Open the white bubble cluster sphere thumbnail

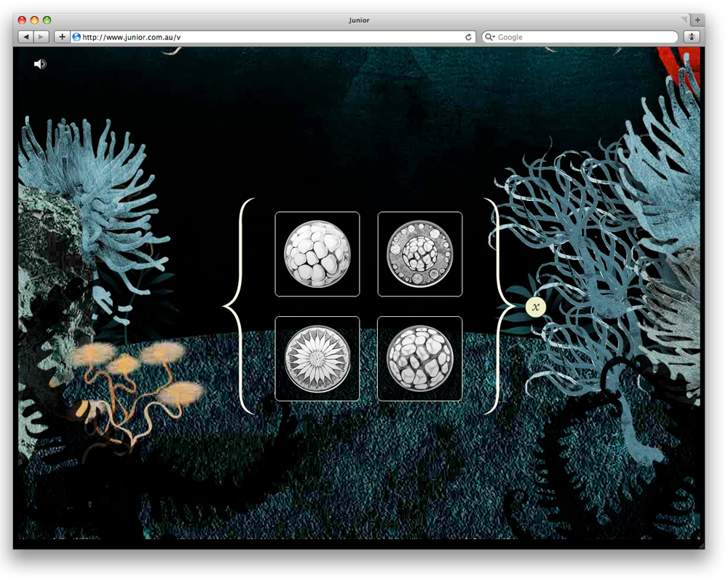pos(317,254)
